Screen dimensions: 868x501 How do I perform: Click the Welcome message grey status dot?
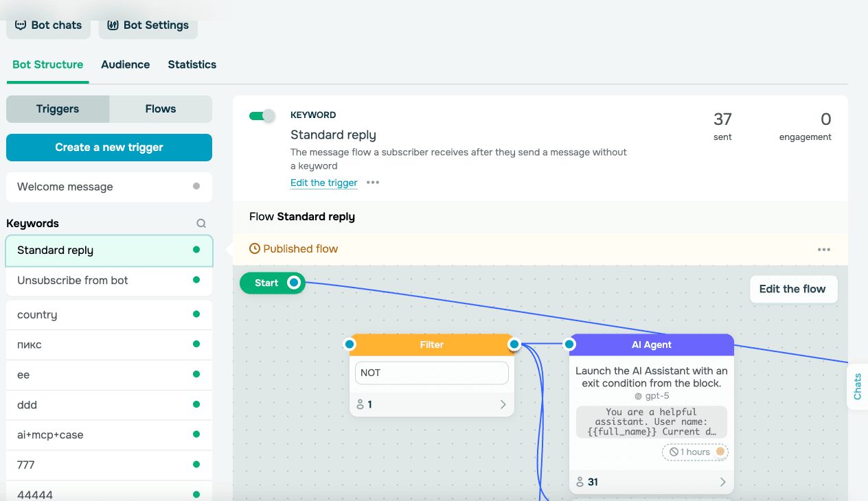(x=196, y=186)
